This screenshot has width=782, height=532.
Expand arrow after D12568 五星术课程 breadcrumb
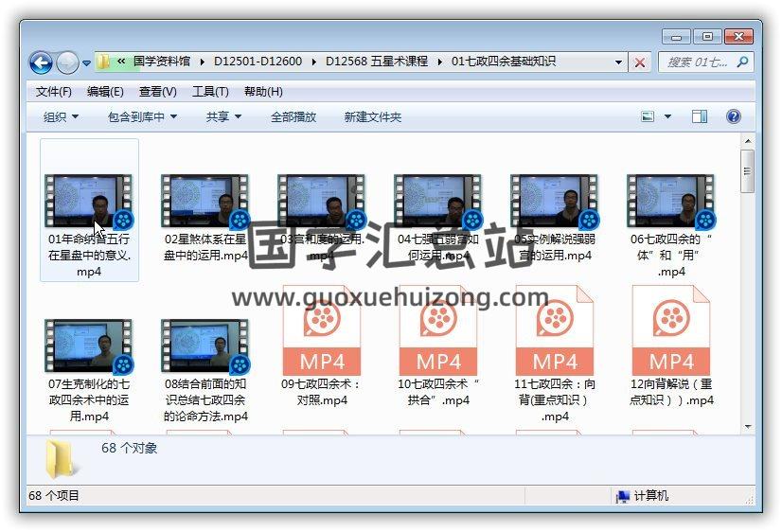click(439, 62)
